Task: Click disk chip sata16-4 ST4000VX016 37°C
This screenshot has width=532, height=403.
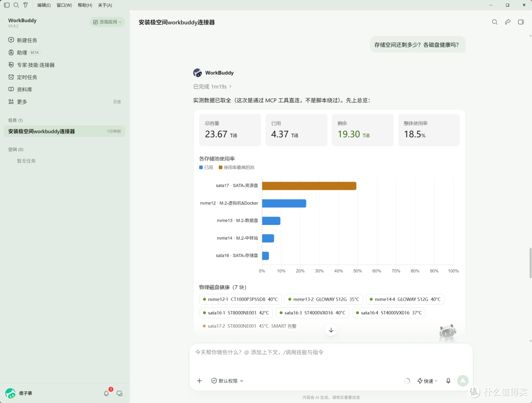Action: 389,313
